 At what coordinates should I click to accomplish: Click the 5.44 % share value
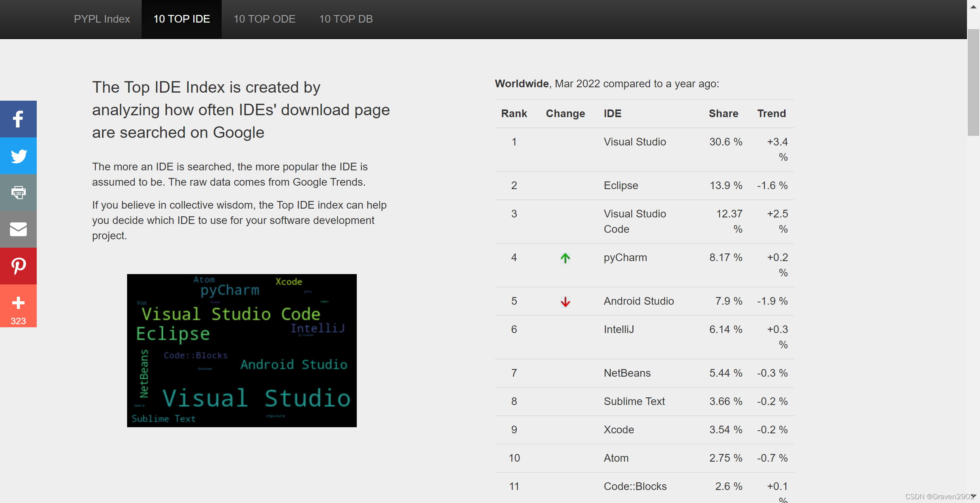(725, 373)
